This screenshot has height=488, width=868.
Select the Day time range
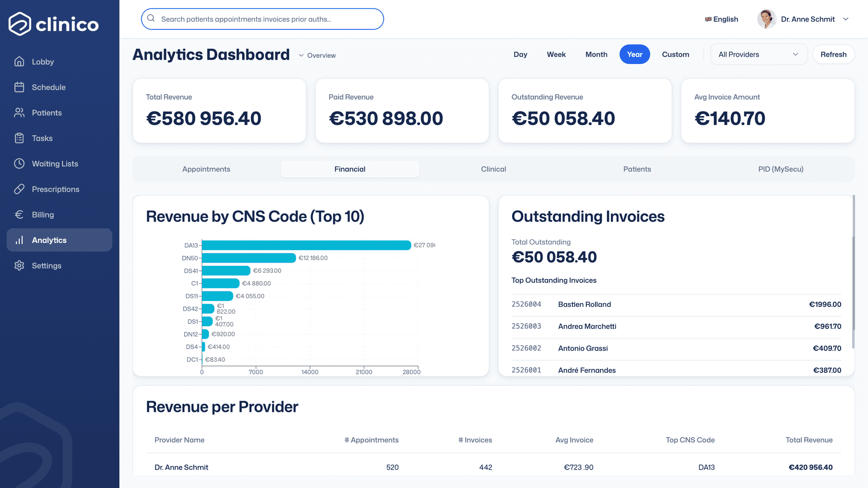pyautogui.click(x=520, y=54)
